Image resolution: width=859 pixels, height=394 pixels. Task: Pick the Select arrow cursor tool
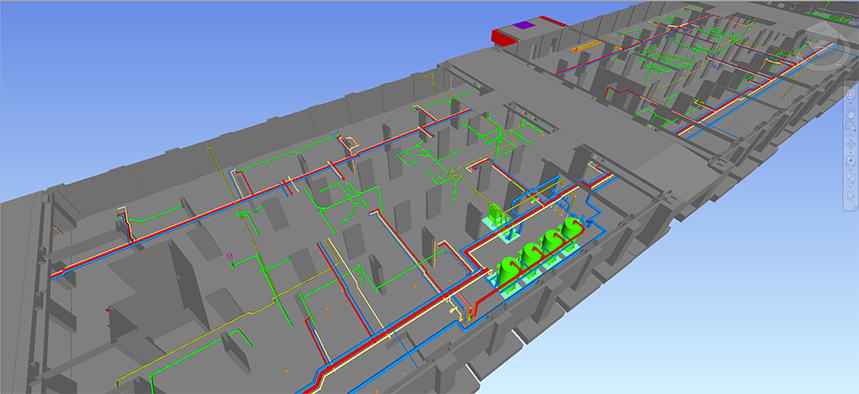851,196
